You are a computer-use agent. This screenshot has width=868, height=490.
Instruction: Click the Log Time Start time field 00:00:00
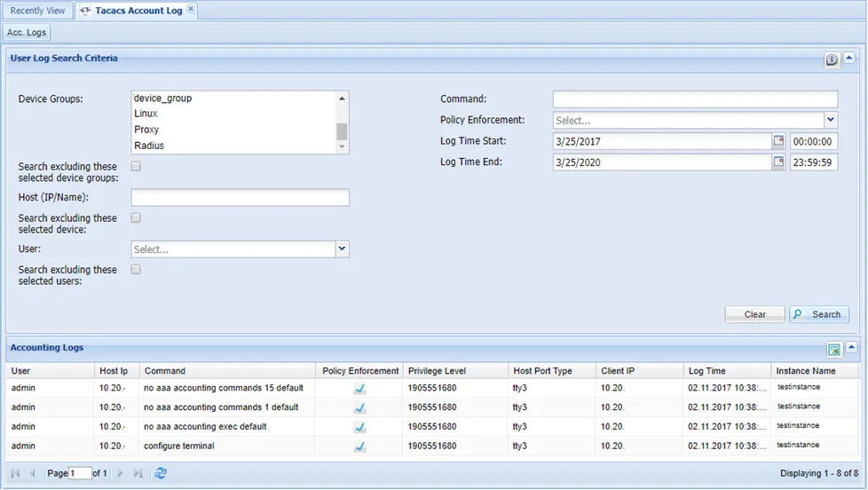pos(813,141)
